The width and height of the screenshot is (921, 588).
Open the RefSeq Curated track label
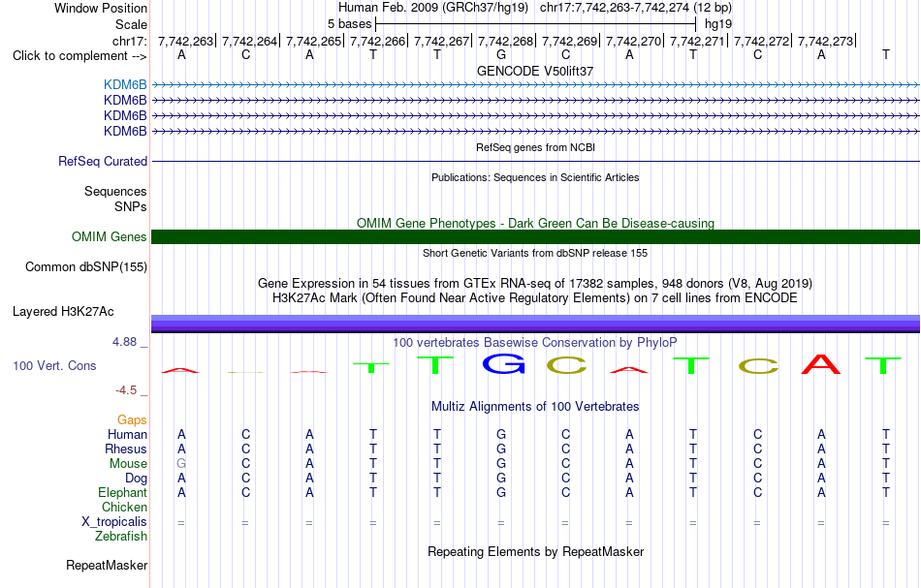[x=102, y=161]
